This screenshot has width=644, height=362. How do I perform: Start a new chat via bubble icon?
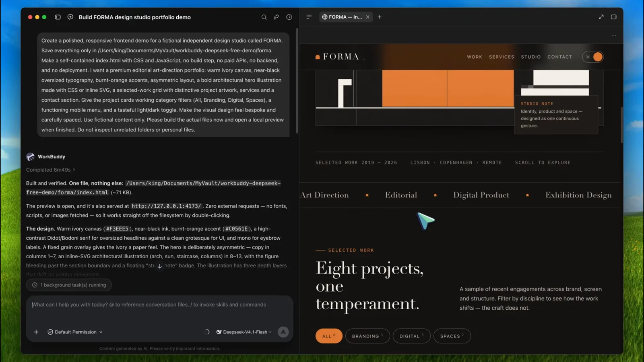click(70, 17)
